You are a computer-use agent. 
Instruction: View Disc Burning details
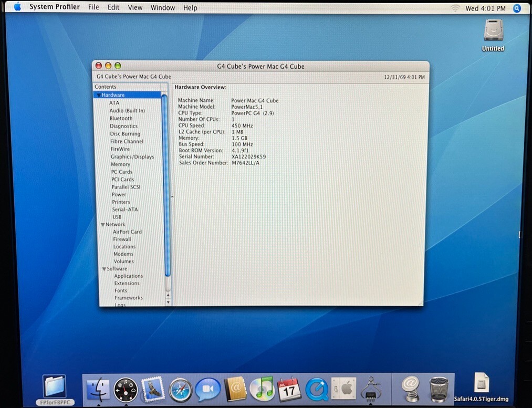125,133
